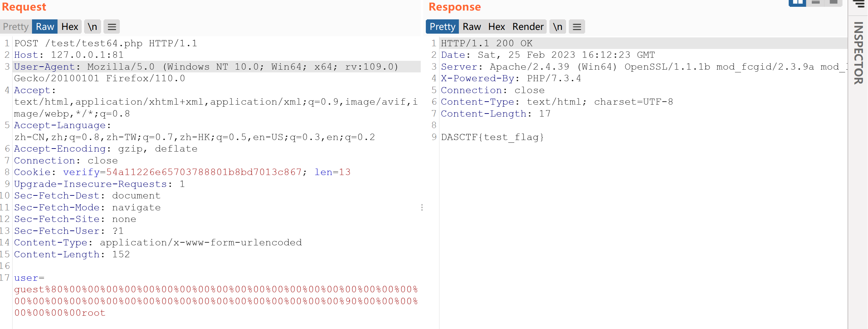This screenshot has height=329, width=868.
Task: Click the 'HTTP/1.1 200 OK' status line
Action: tap(487, 44)
